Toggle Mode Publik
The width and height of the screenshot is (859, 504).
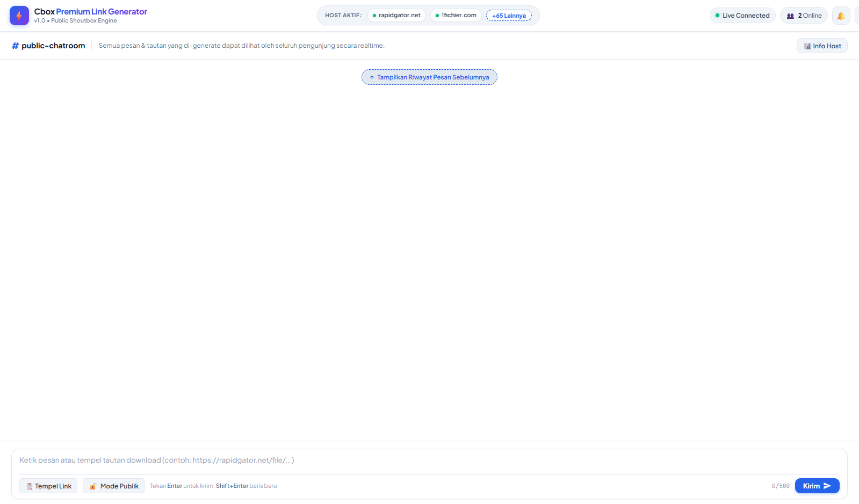113,486
